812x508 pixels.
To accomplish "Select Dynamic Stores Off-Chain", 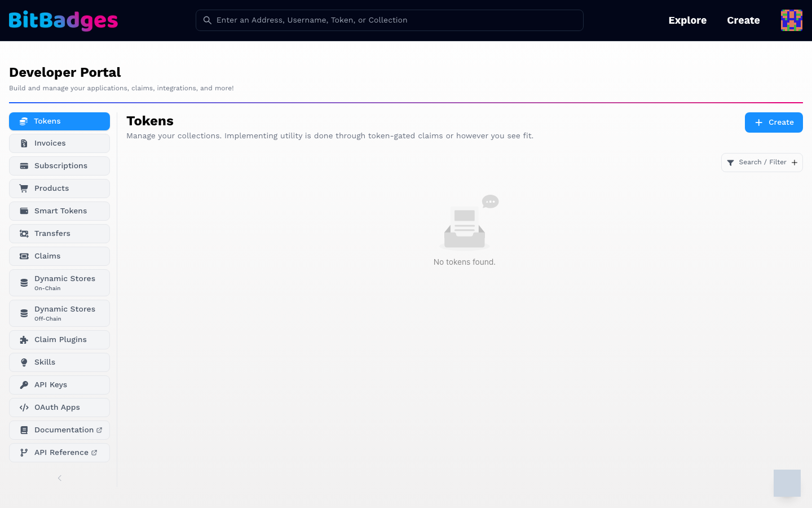I will tap(59, 313).
